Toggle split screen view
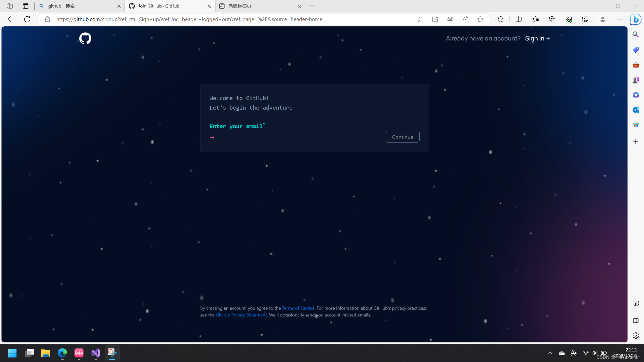644x362 pixels. pyautogui.click(x=518, y=19)
